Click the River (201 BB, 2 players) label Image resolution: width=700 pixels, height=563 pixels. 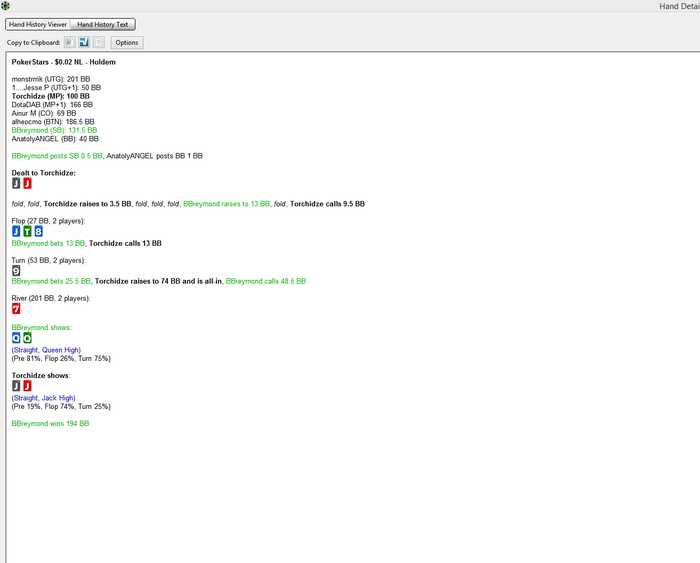(51, 298)
